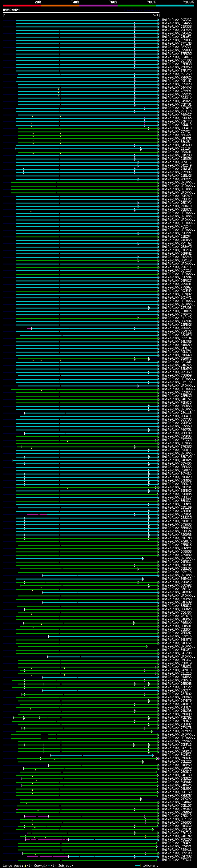Open hit UniRef100_C0Z2G7
The width and height of the screenshot is (197, 868).
tap(176, 20)
